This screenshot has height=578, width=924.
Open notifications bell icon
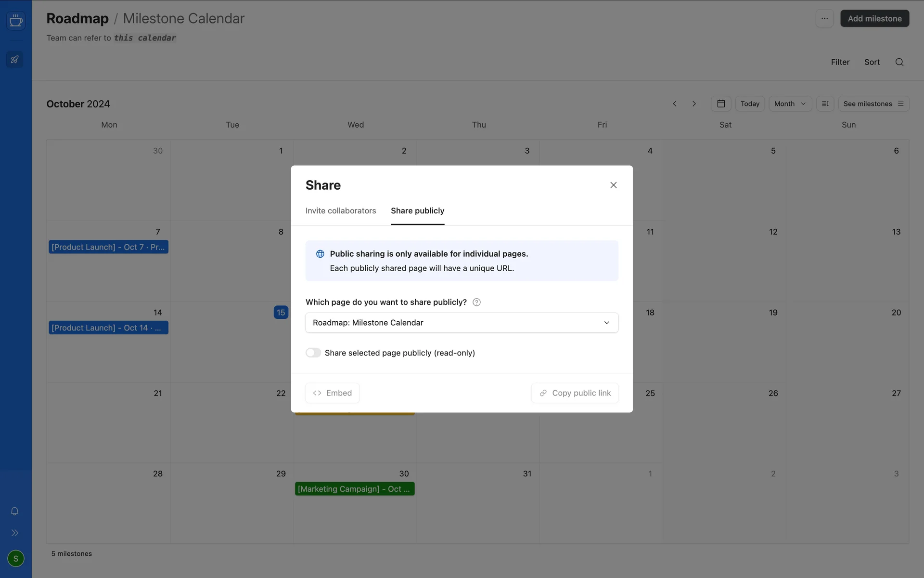click(14, 511)
